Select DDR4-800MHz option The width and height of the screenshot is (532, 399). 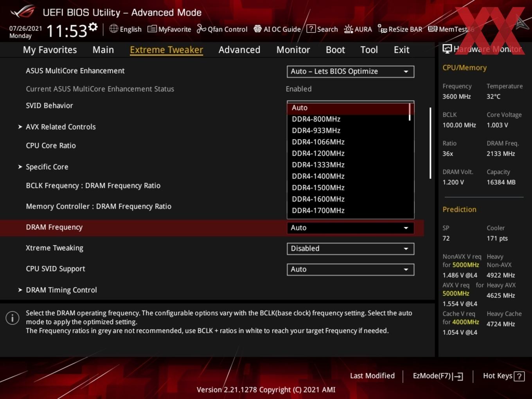348,119
